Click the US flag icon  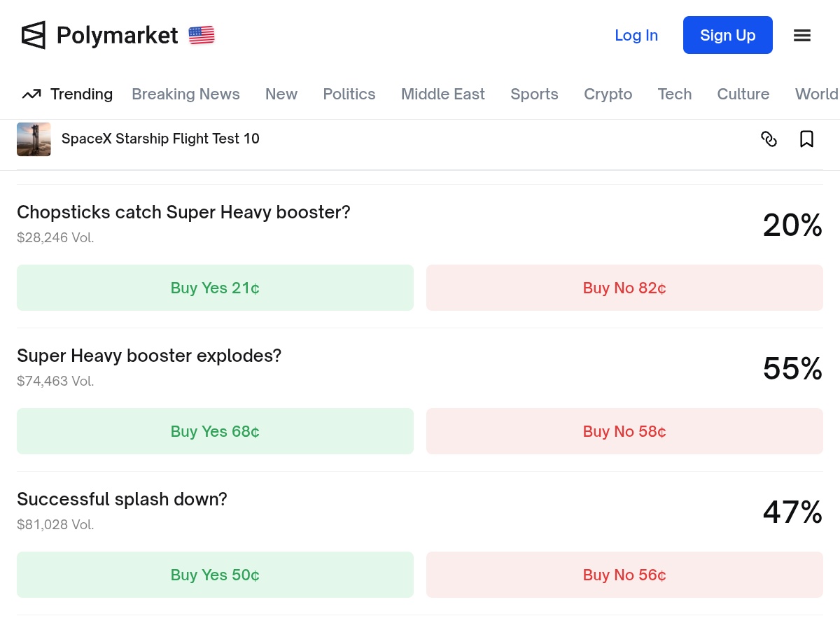pos(202,35)
